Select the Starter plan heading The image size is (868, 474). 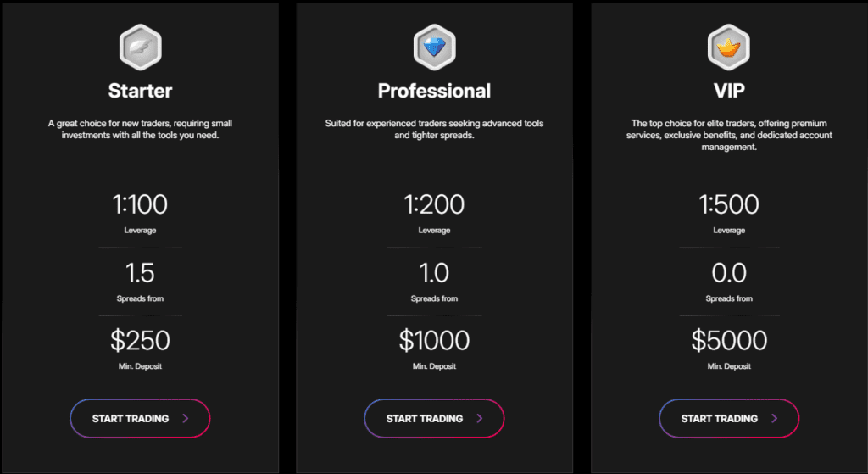click(140, 90)
